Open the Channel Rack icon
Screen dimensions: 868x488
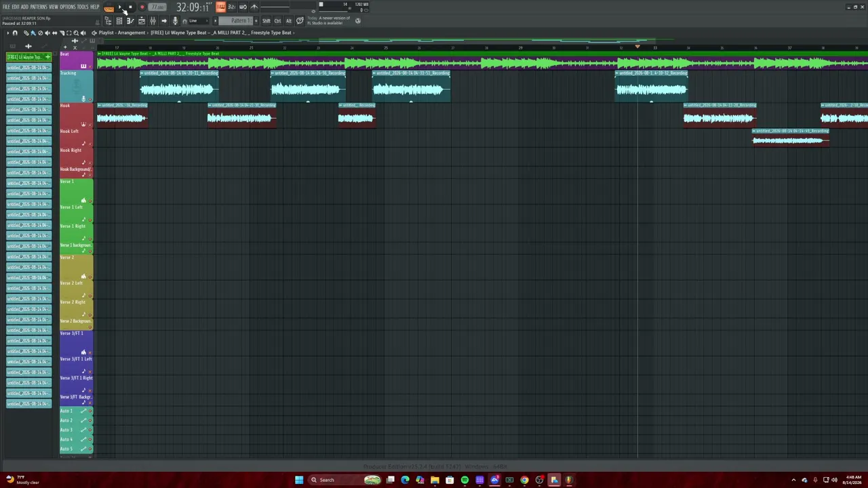[x=119, y=21]
